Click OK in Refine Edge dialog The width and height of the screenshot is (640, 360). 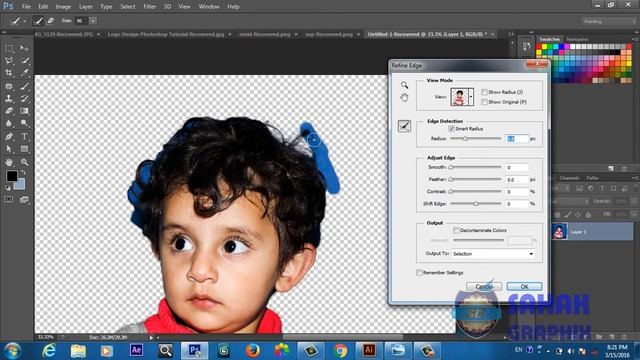[x=524, y=287]
